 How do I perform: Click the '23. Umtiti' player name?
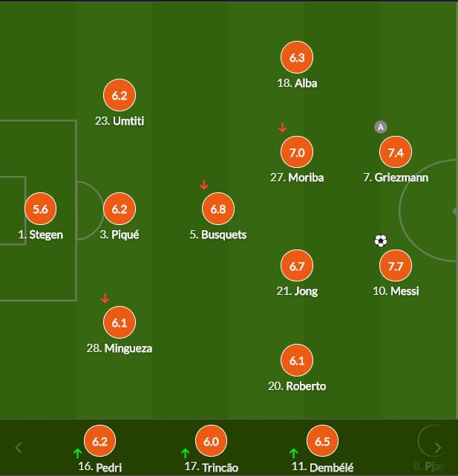[x=120, y=121]
